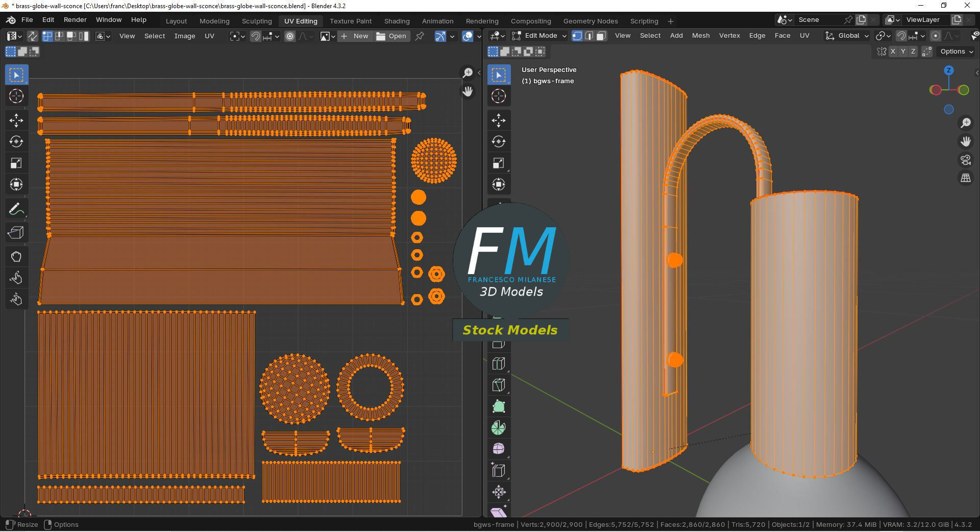This screenshot has width=980, height=532.
Task: Expand the viewport Options dropdown
Action: pyautogui.click(x=957, y=52)
